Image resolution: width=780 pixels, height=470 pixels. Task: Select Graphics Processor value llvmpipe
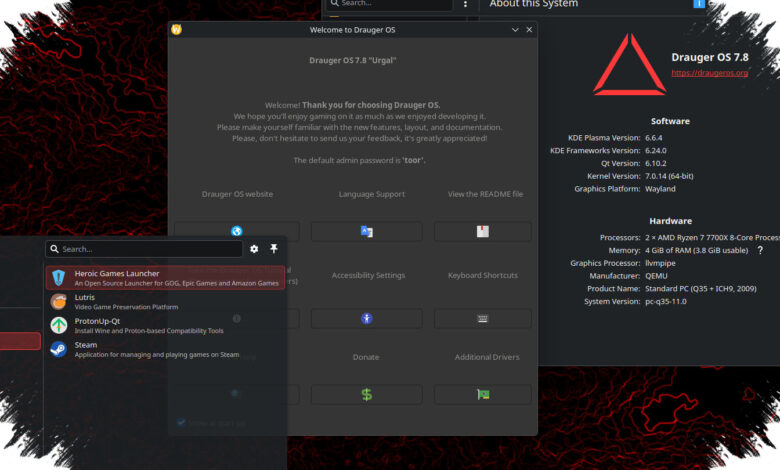(x=660, y=263)
